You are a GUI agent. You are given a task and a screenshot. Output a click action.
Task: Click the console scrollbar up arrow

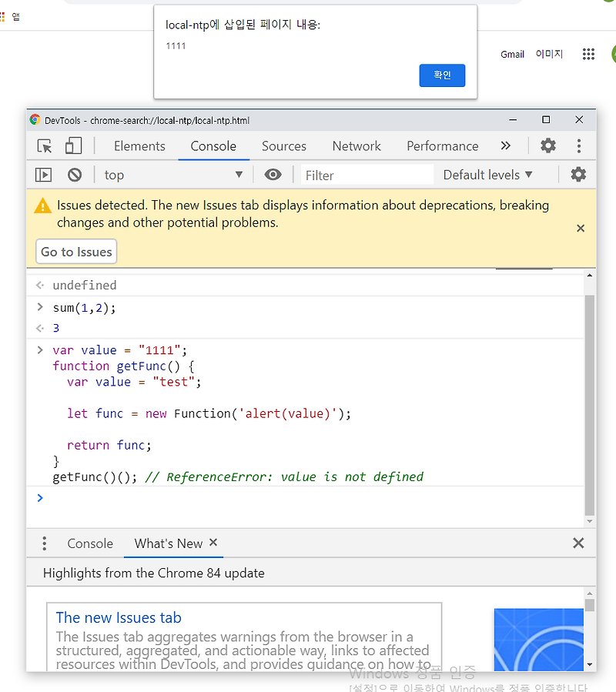[x=590, y=276]
